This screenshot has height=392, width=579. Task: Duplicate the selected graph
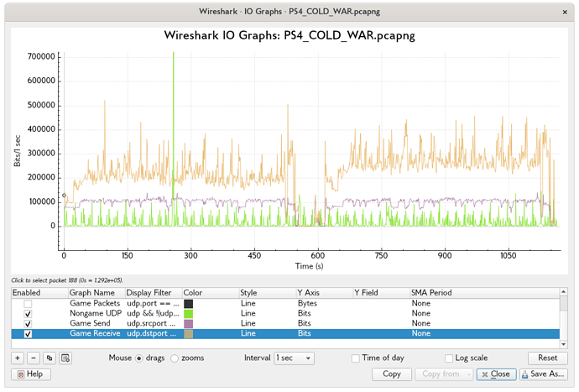50,358
